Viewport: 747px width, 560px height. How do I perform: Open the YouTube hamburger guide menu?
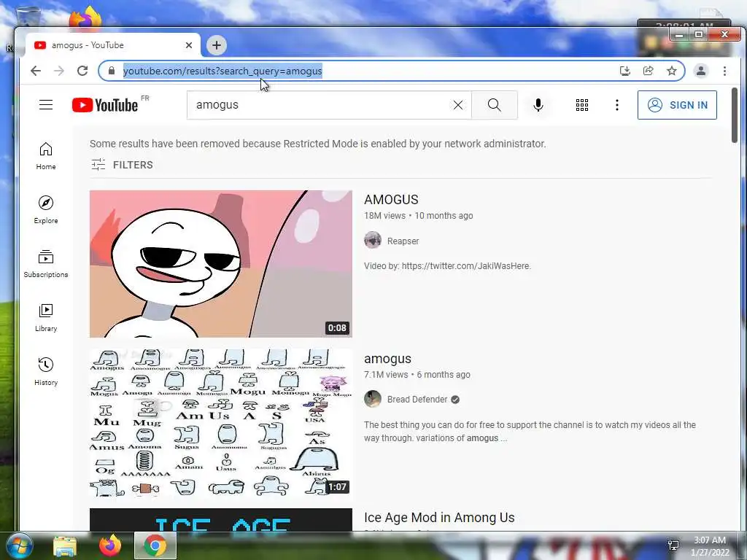pos(46,105)
